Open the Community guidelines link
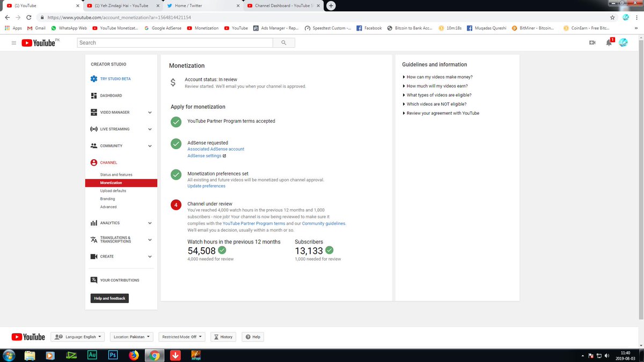 tap(324, 223)
